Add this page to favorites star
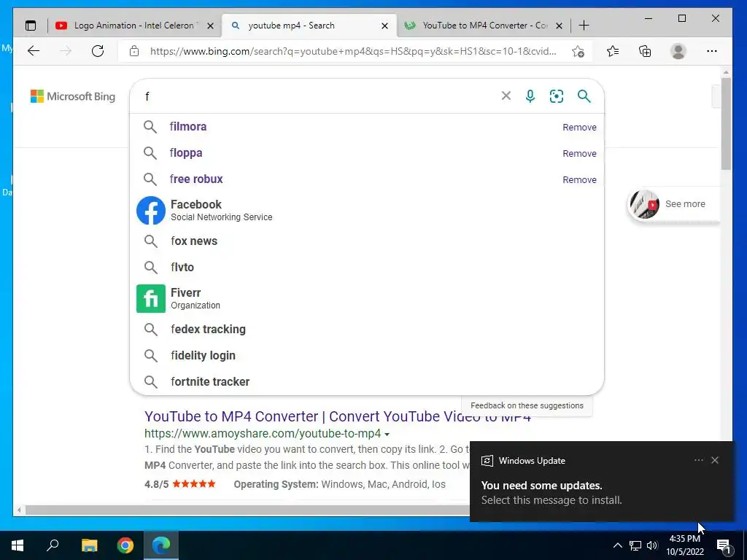This screenshot has height=560, width=747. (578, 52)
